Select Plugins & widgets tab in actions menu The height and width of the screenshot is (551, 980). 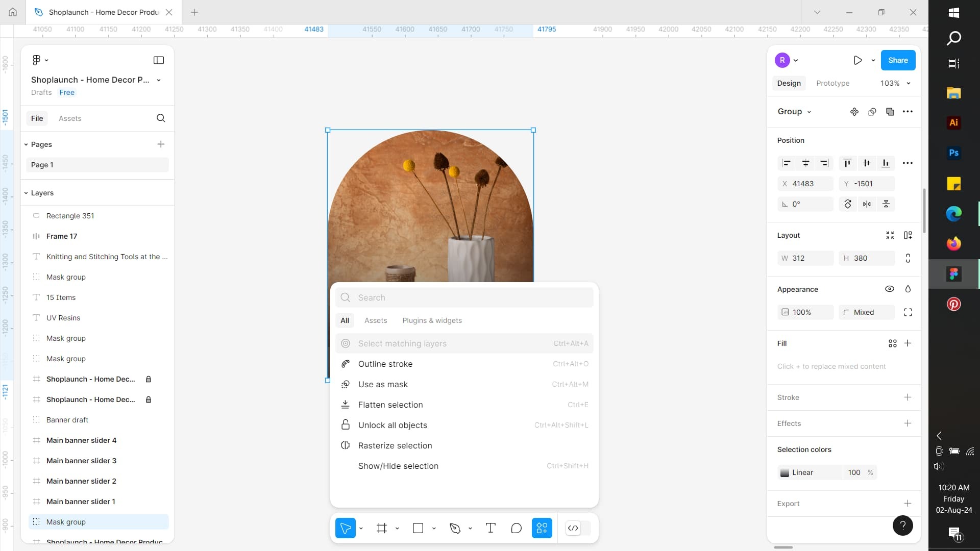point(432,320)
